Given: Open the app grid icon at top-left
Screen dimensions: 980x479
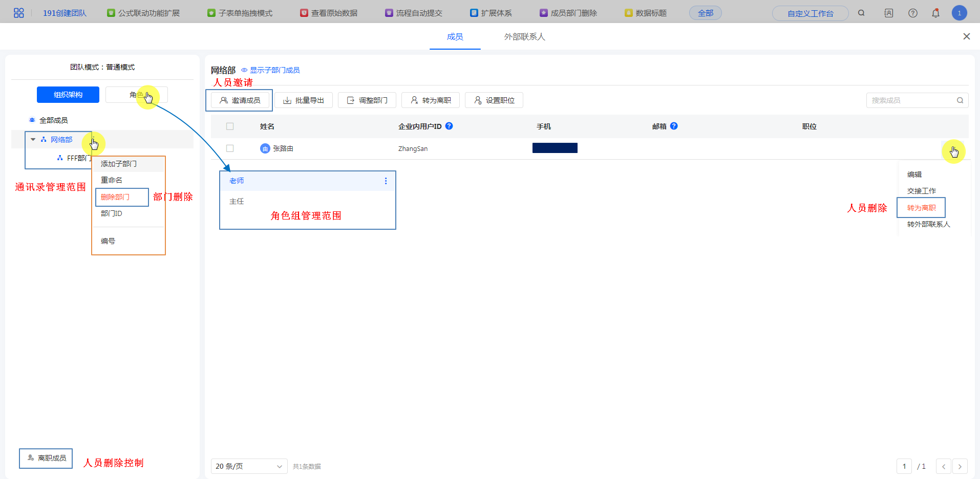Looking at the screenshot, I should 18,13.
